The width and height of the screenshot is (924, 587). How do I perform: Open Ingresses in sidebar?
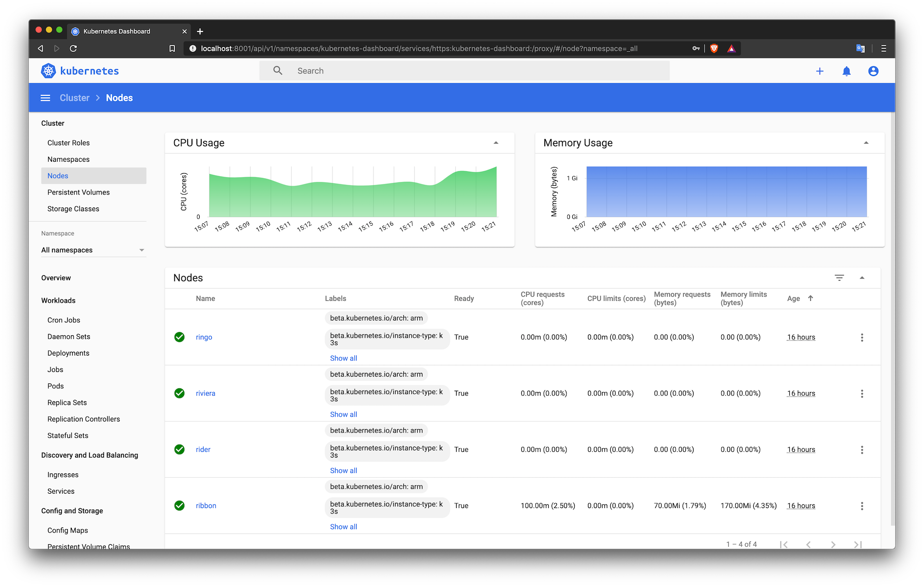pos(63,475)
